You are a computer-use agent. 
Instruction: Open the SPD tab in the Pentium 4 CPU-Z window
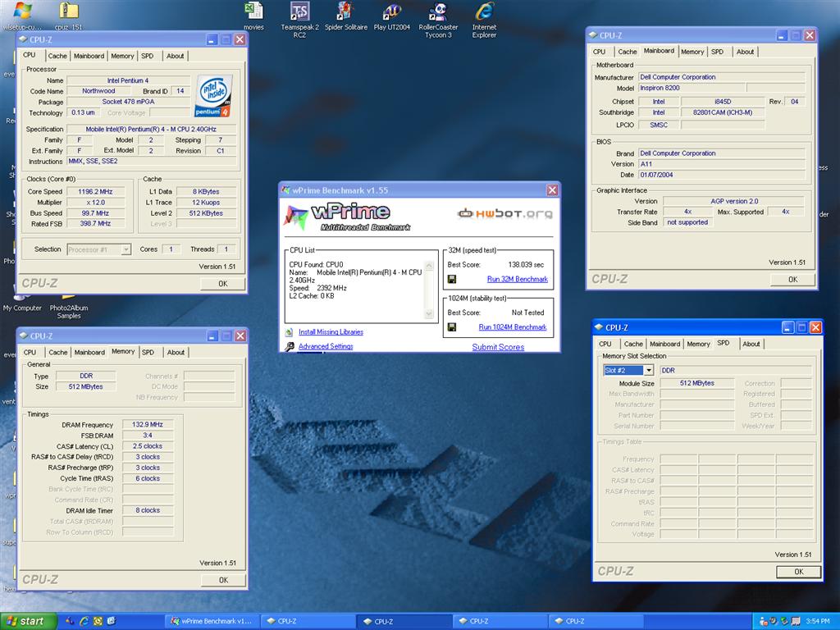tap(148, 56)
